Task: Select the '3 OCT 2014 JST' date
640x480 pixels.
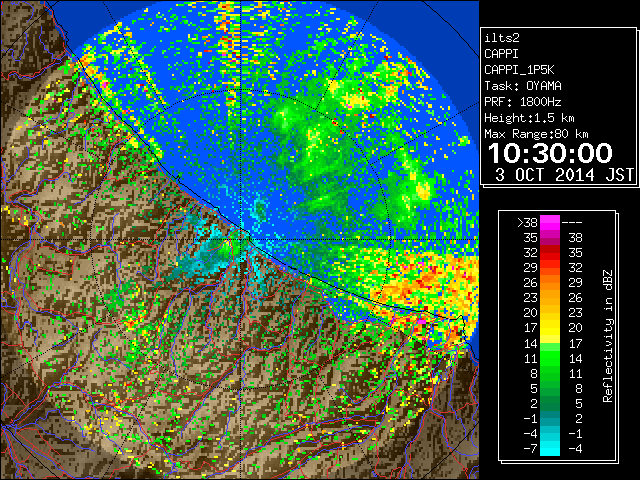Action: [564, 175]
